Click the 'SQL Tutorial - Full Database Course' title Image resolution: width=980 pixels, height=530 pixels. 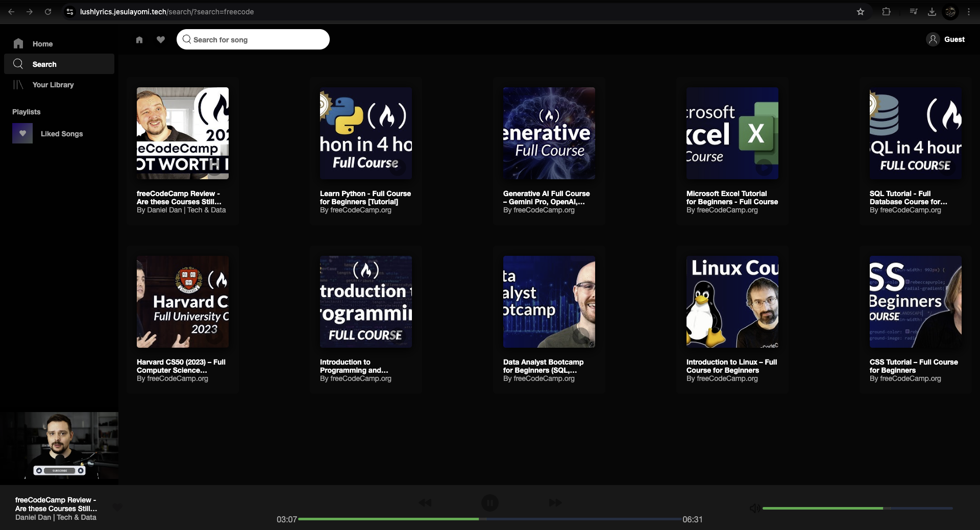coord(909,198)
